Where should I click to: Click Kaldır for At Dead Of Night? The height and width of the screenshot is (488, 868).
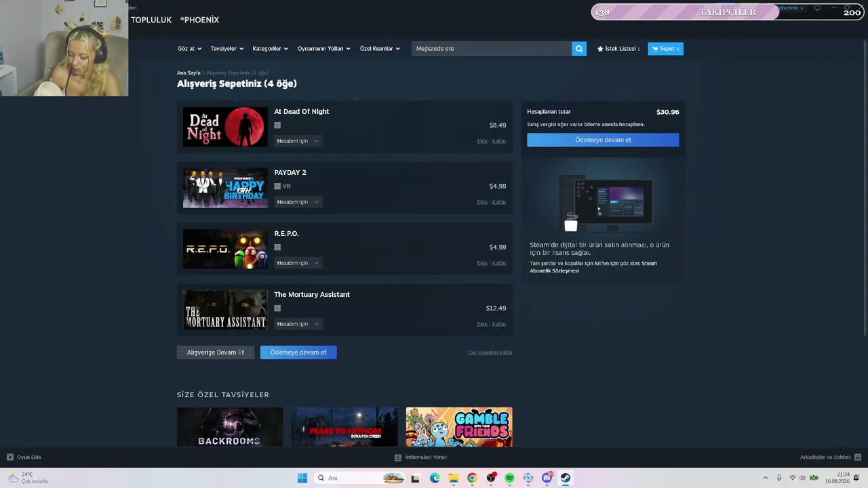click(x=499, y=141)
